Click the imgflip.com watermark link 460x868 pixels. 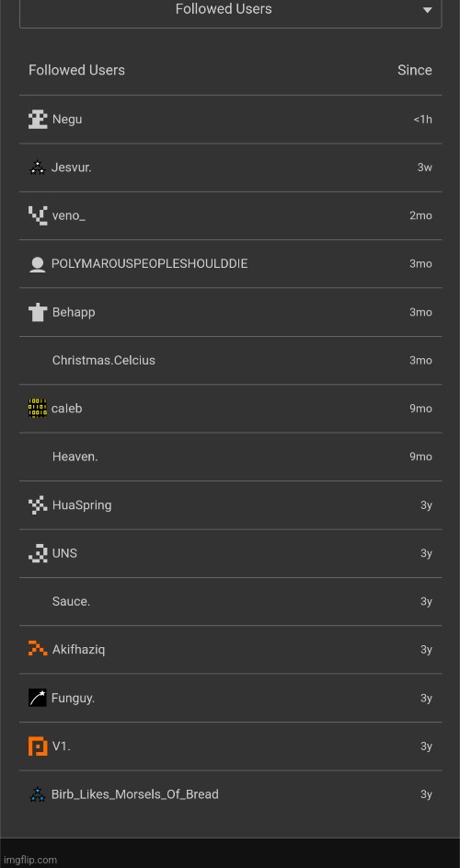coord(30,860)
